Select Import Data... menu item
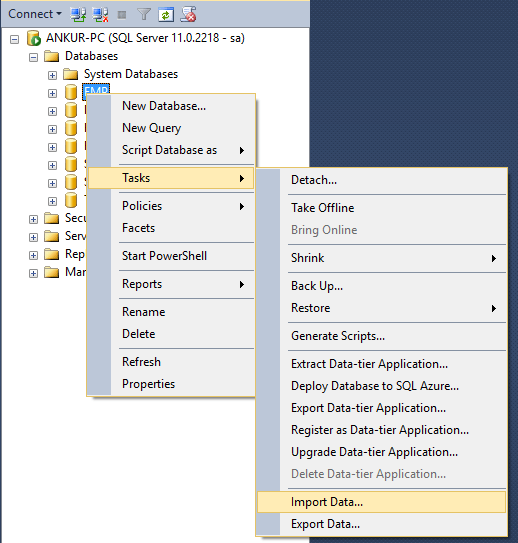Image resolution: width=518 pixels, height=543 pixels. coord(382,502)
